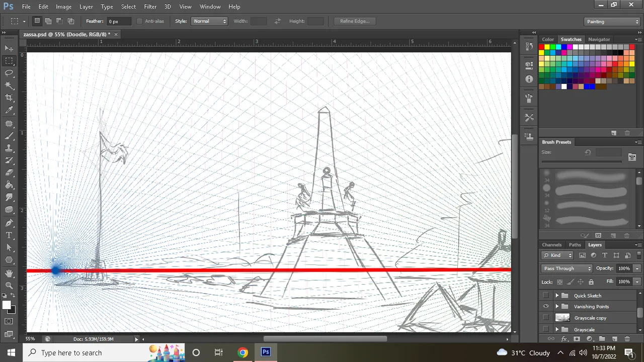Open the Opacity slider dropdown arrow
Viewport: 644px width, 362px height.
(x=637, y=268)
